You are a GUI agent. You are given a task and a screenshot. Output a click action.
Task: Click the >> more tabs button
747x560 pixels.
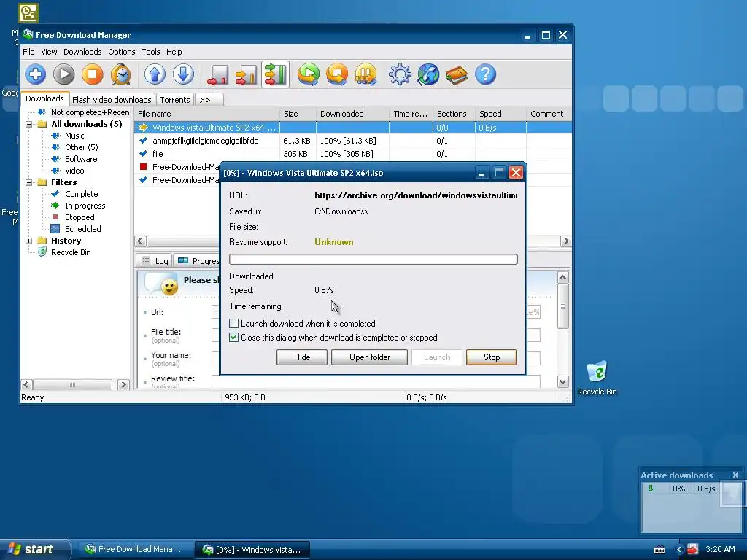tap(209, 100)
